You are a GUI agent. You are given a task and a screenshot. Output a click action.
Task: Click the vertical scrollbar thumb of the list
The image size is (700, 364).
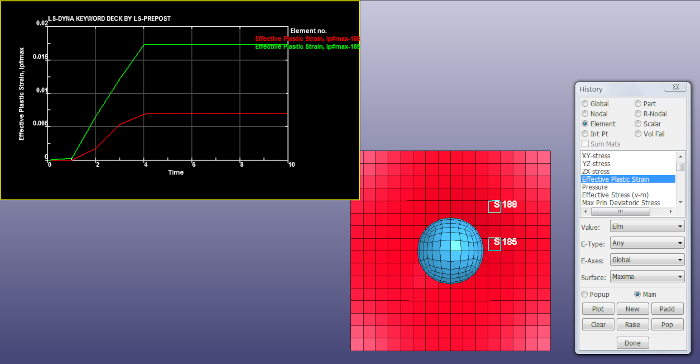coord(680,166)
